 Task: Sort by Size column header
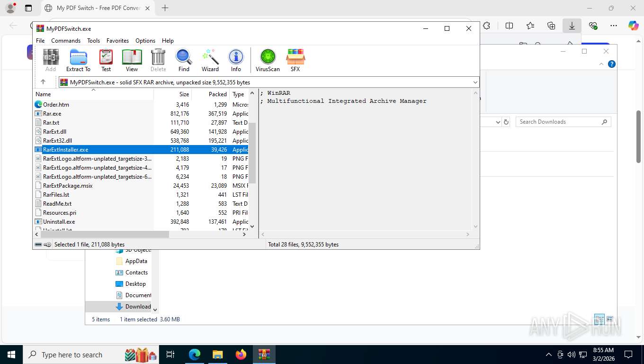(173, 94)
